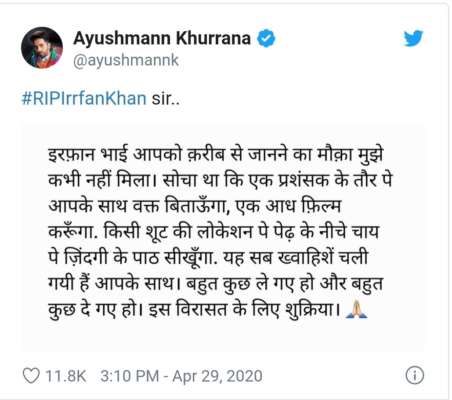Open Ayushmann Khurrana's profile picture

click(42, 48)
